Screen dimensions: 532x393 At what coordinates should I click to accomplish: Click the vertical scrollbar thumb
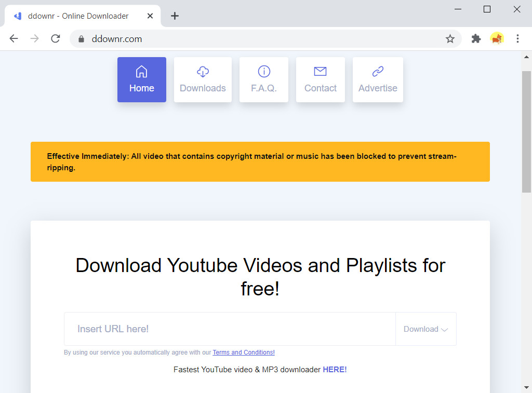coord(526,131)
